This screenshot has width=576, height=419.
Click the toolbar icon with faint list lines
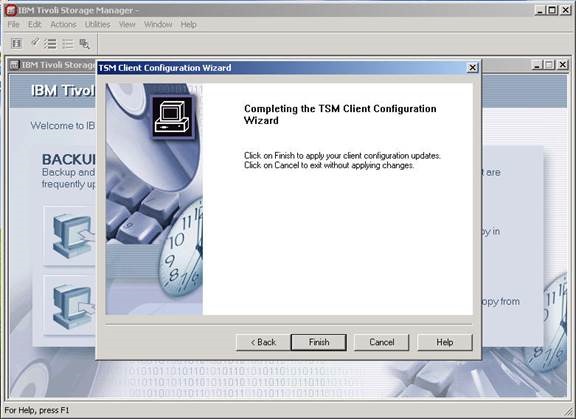[x=68, y=44]
